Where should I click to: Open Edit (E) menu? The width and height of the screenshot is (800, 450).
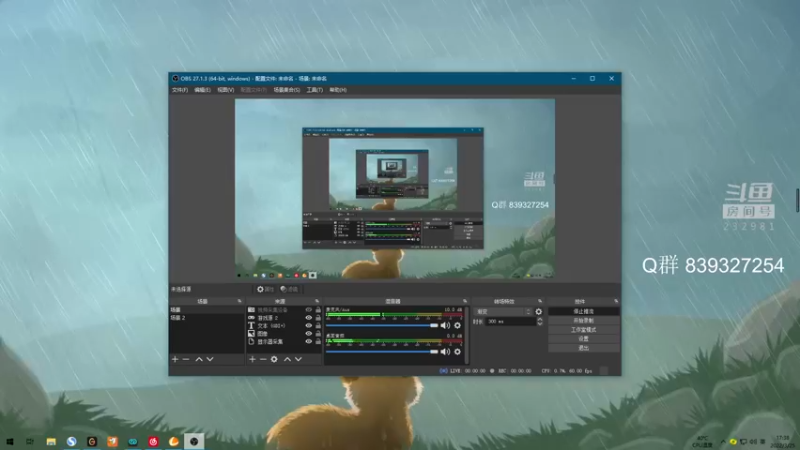coord(203,90)
